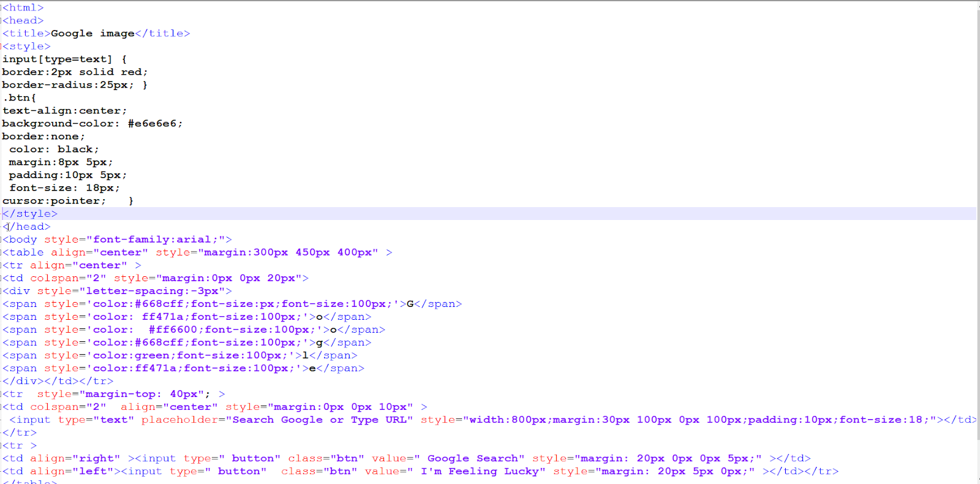Click the 'font-family:arial;' body style value

156,239
